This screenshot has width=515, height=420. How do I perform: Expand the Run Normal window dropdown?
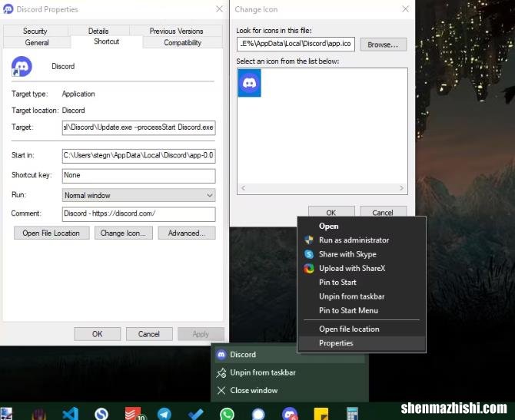138,195
